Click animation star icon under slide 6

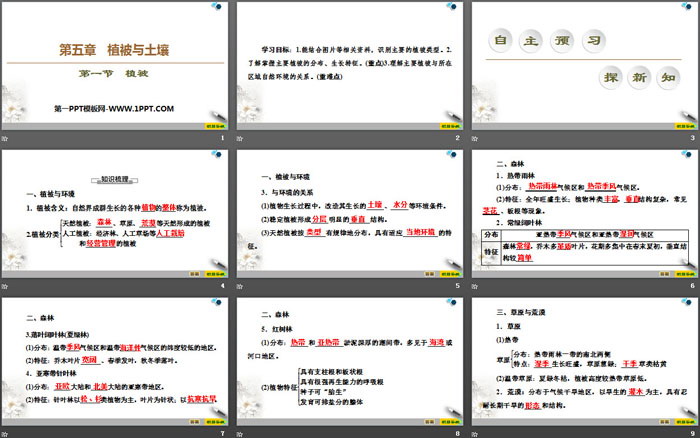(475, 286)
